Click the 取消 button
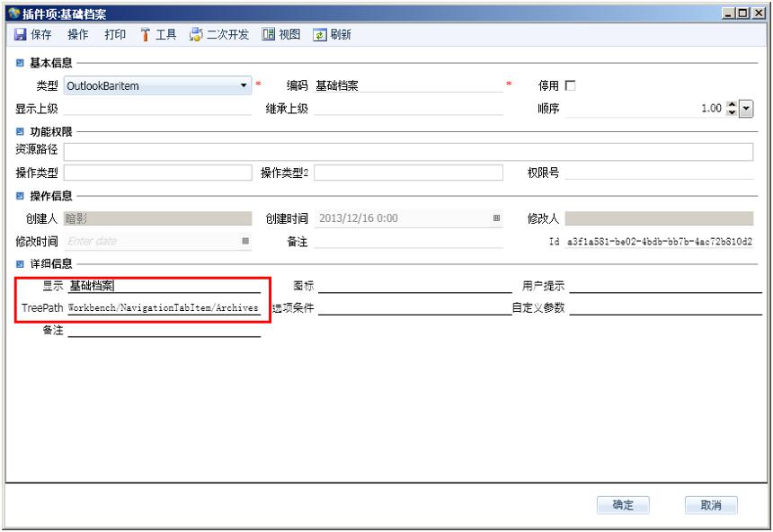Image resolution: width=773 pixels, height=532 pixels. point(711,505)
